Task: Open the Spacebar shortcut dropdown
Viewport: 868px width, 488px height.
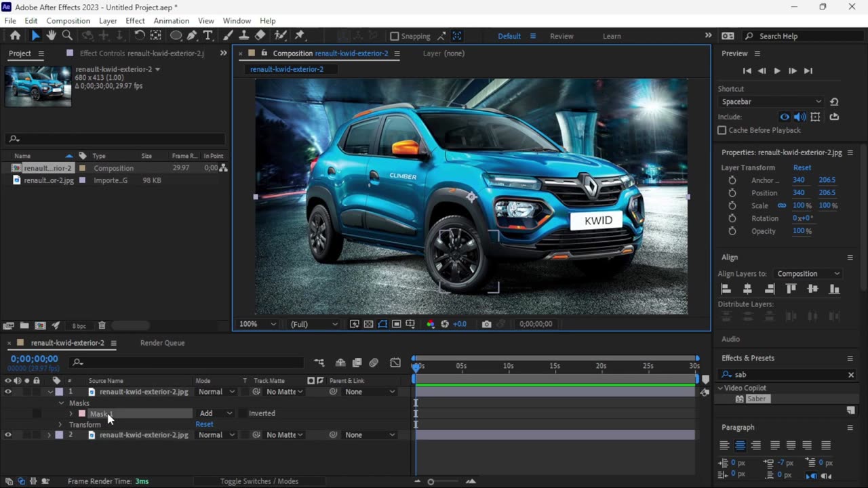Action: pyautogui.click(x=772, y=102)
